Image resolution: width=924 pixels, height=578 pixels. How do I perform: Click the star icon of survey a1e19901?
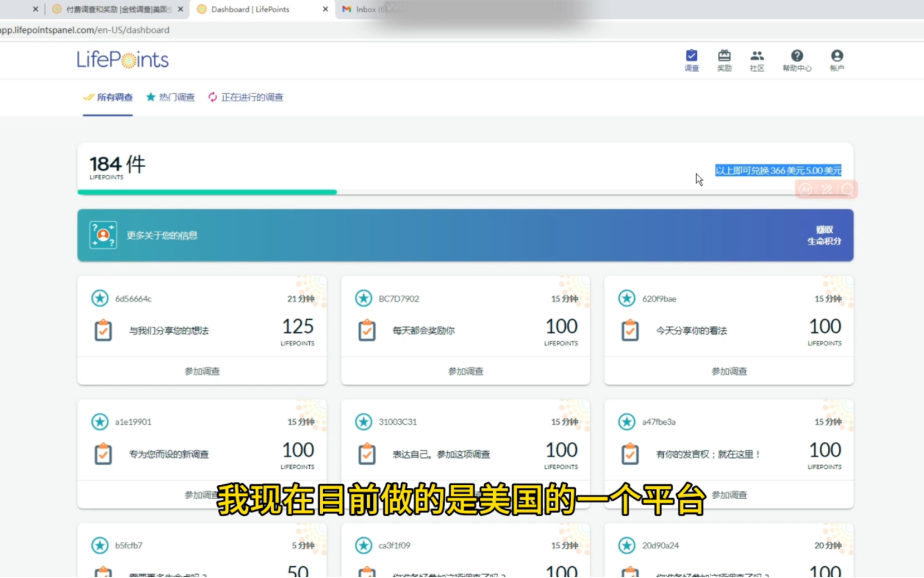[100, 422]
